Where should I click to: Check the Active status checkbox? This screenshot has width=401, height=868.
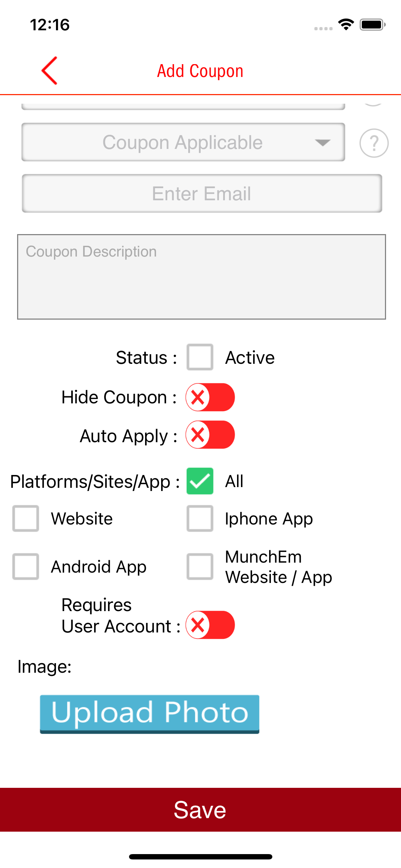click(x=200, y=357)
